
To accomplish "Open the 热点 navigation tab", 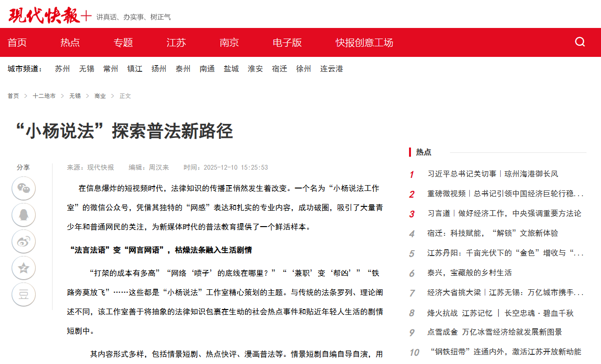I will [x=70, y=42].
